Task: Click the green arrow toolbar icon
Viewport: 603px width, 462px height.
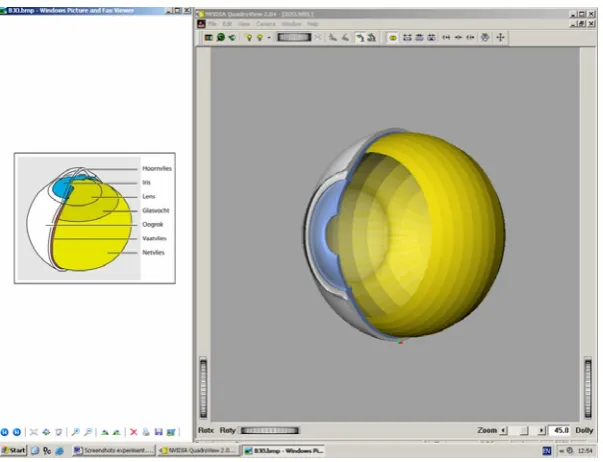Action: click(232, 37)
